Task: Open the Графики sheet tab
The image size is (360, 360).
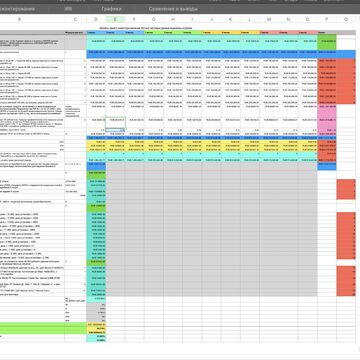Action: (x=112, y=9)
